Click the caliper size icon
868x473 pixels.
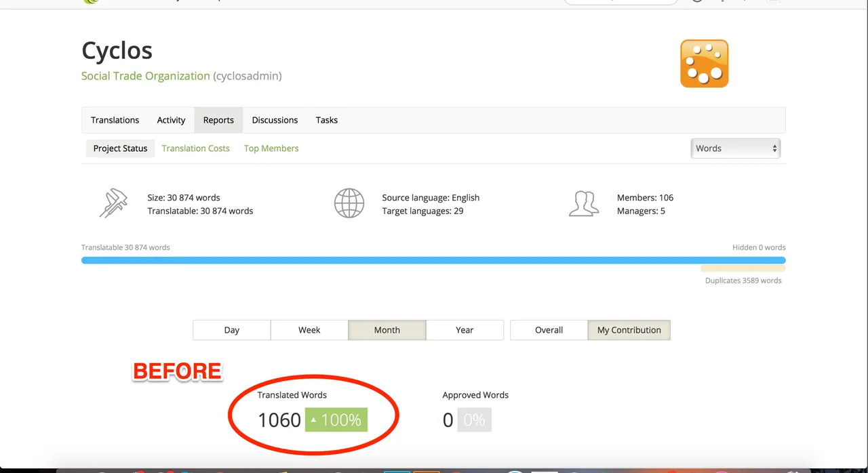tap(113, 203)
